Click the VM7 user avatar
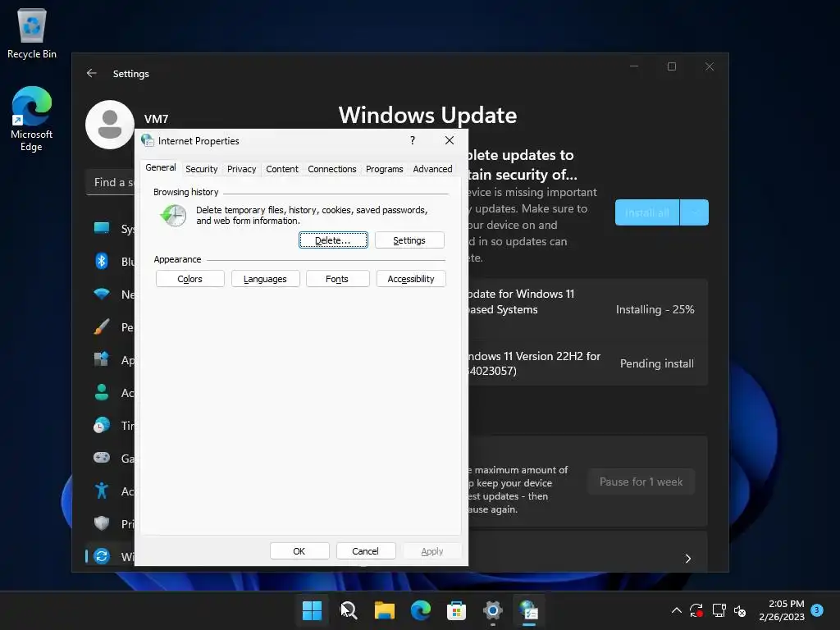The height and width of the screenshot is (630, 840). click(x=110, y=125)
